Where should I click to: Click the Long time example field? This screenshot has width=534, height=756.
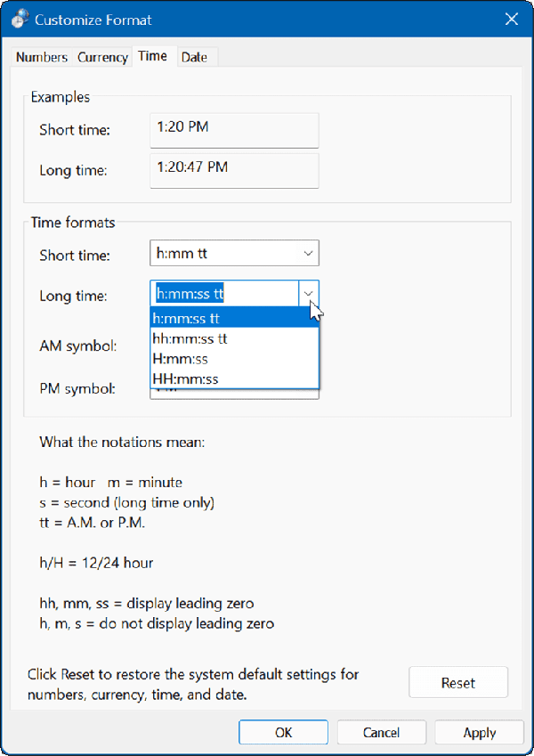[233, 170]
